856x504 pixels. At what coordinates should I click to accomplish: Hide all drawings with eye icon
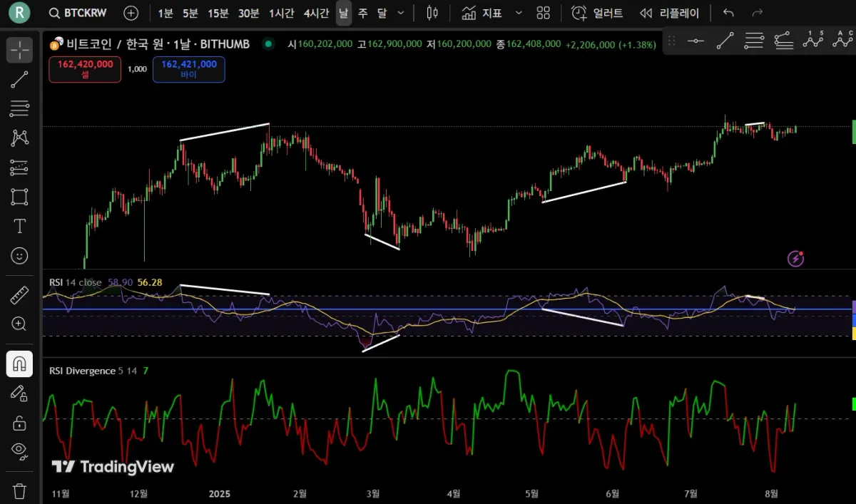19,450
